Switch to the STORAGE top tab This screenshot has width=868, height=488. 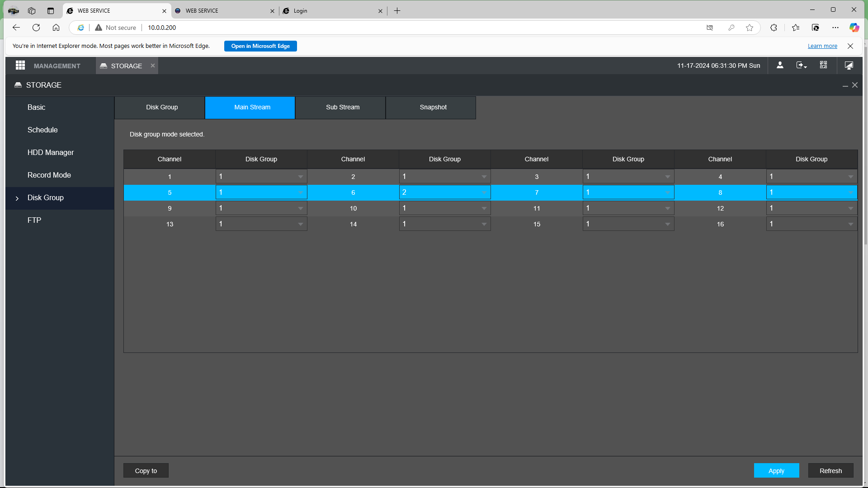[127, 66]
